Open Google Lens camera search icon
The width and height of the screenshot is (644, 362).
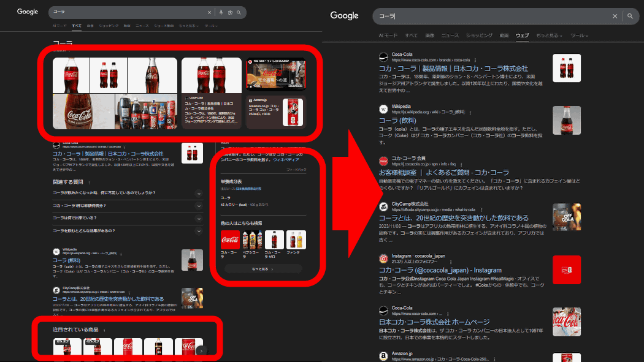coord(229,12)
